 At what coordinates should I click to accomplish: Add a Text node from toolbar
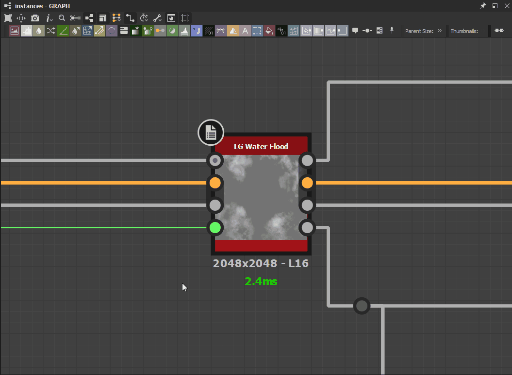coord(245,31)
